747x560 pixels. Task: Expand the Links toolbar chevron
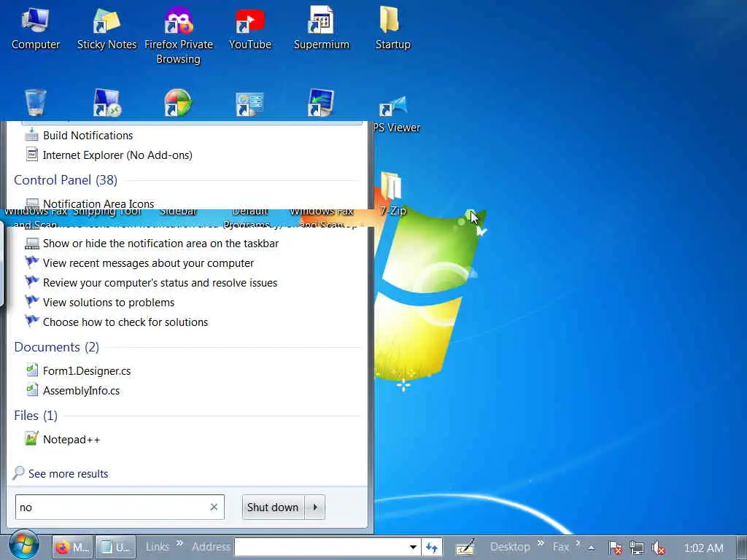tap(179, 542)
